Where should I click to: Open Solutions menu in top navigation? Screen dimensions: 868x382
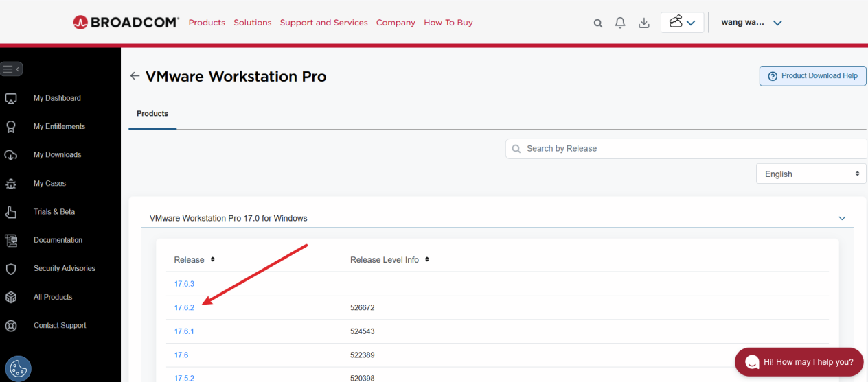(x=253, y=23)
